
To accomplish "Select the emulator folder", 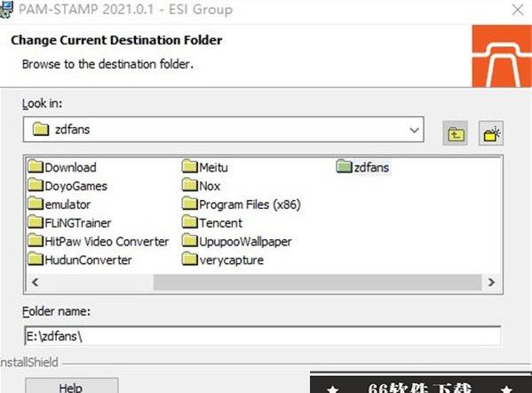I will (60, 205).
